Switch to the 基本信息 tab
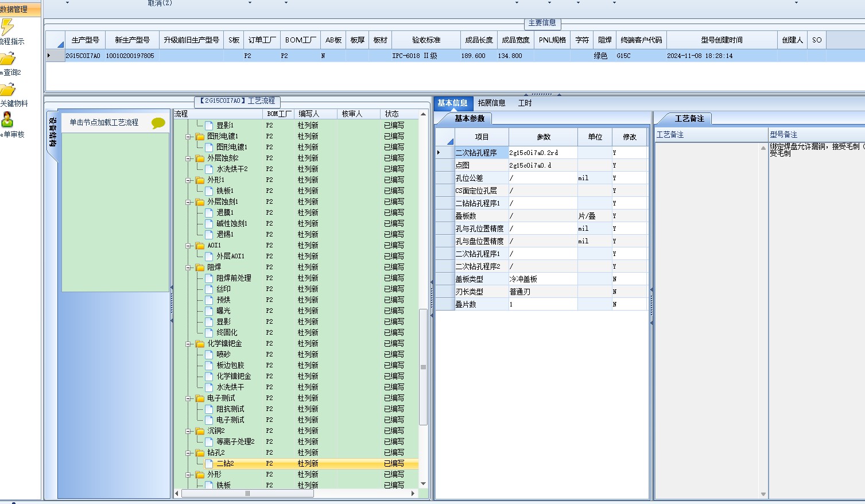The image size is (865, 504). pyautogui.click(x=453, y=103)
